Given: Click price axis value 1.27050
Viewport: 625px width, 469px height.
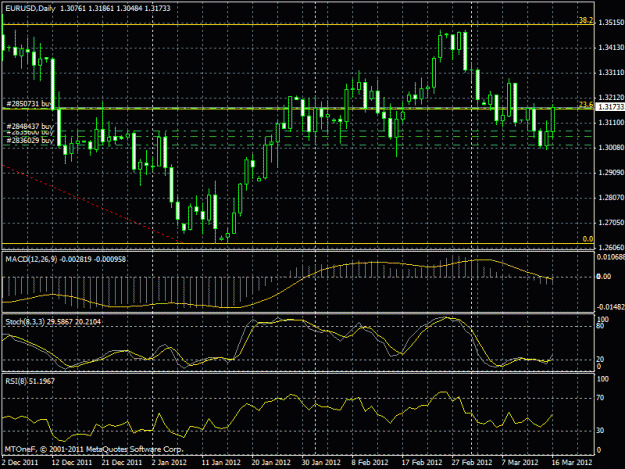Looking at the screenshot, I should click(611, 222).
